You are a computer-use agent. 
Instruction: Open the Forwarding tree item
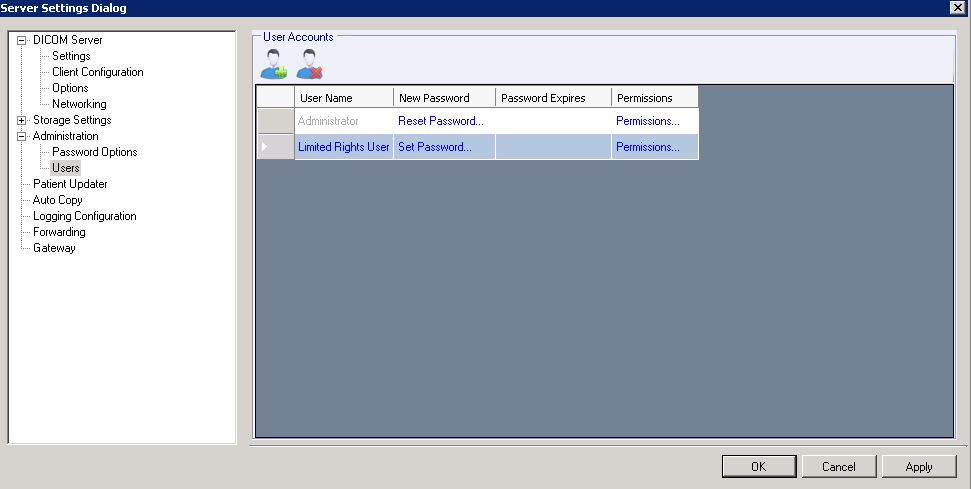(x=59, y=232)
